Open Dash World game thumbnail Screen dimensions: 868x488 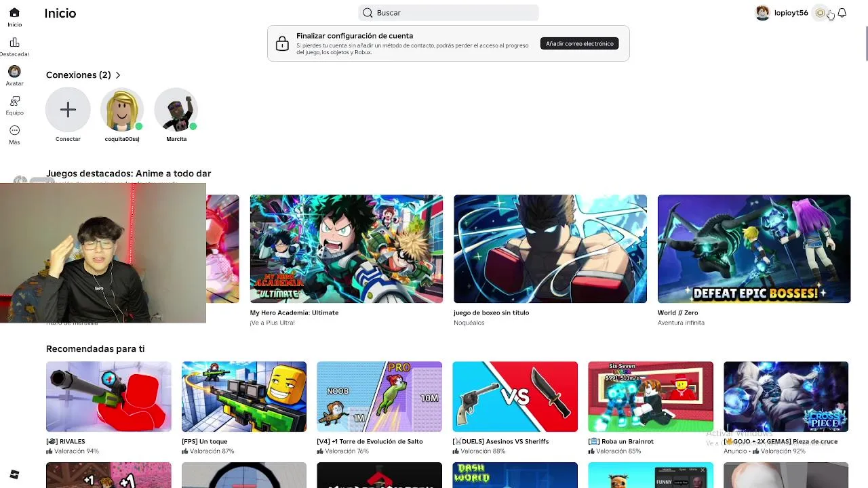[x=515, y=475]
